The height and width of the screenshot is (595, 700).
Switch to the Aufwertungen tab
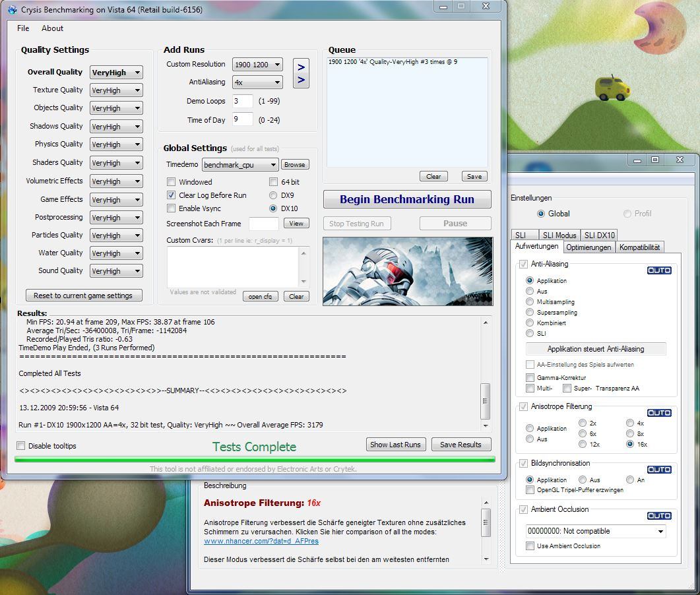pyautogui.click(x=536, y=247)
